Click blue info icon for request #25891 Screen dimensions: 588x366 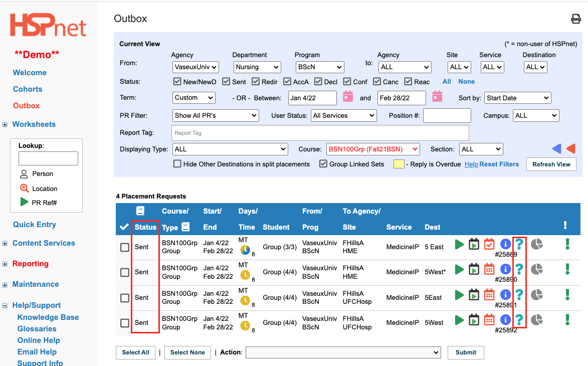505,295
